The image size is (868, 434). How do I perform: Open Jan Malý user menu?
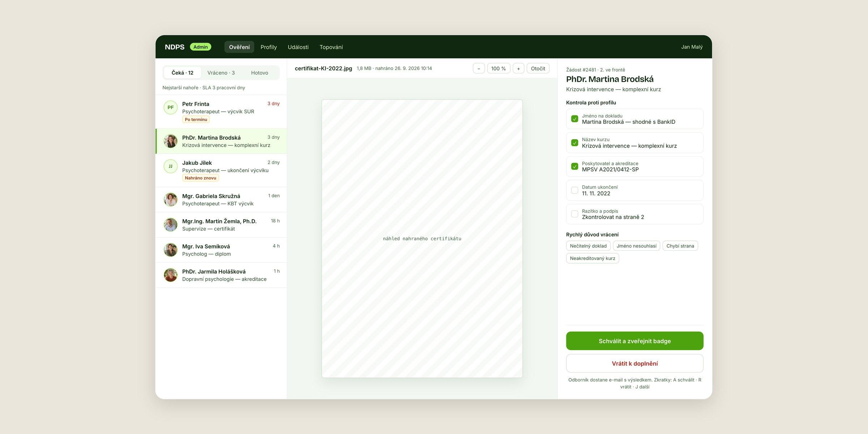pyautogui.click(x=692, y=47)
